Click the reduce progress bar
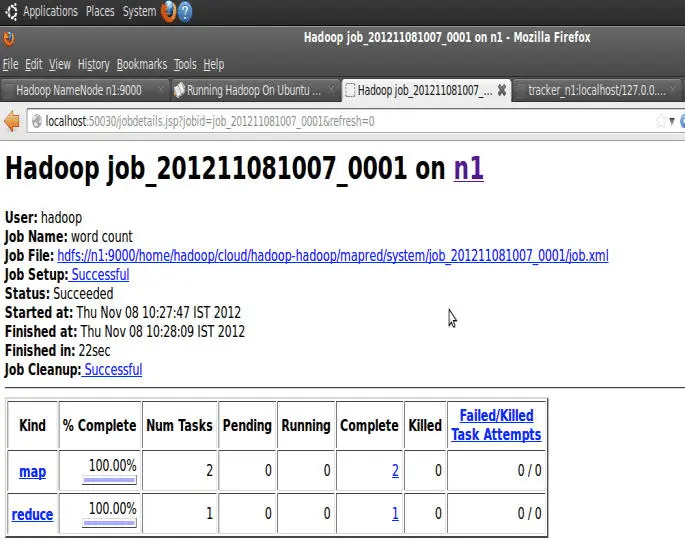The image size is (685, 546). [x=109, y=523]
